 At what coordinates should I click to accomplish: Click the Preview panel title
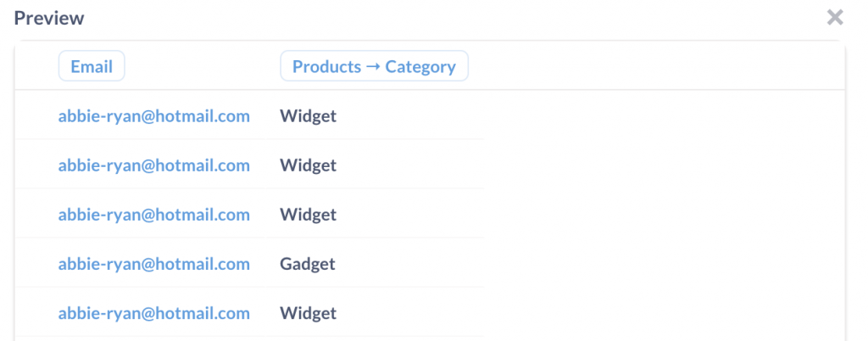(x=48, y=19)
